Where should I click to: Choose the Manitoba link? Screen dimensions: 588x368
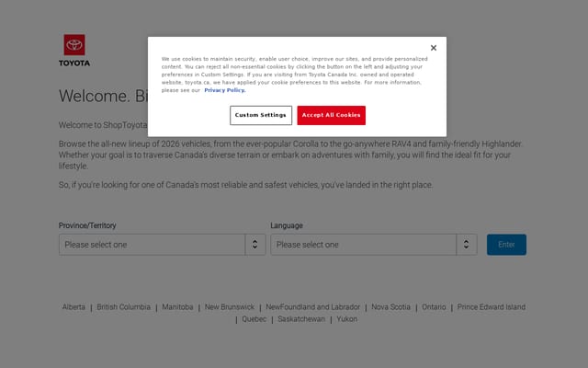pyautogui.click(x=177, y=306)
